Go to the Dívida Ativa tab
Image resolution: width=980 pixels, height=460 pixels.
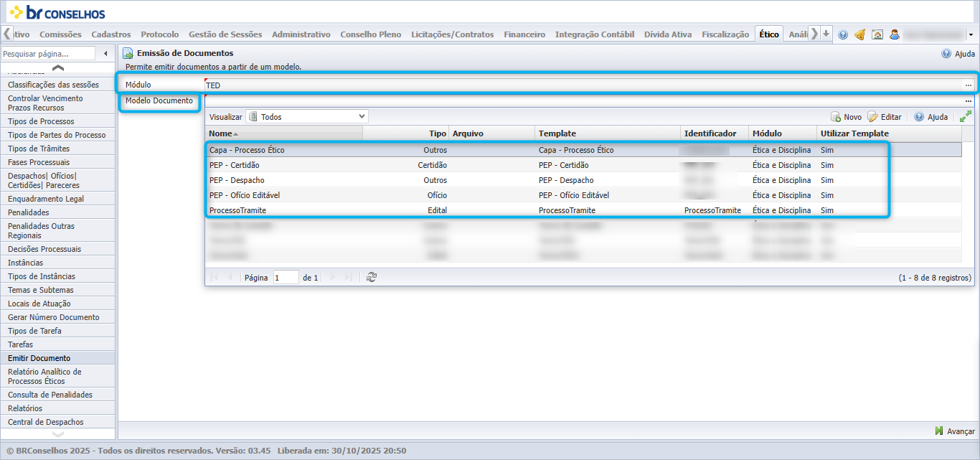click(x=668, y=34)
